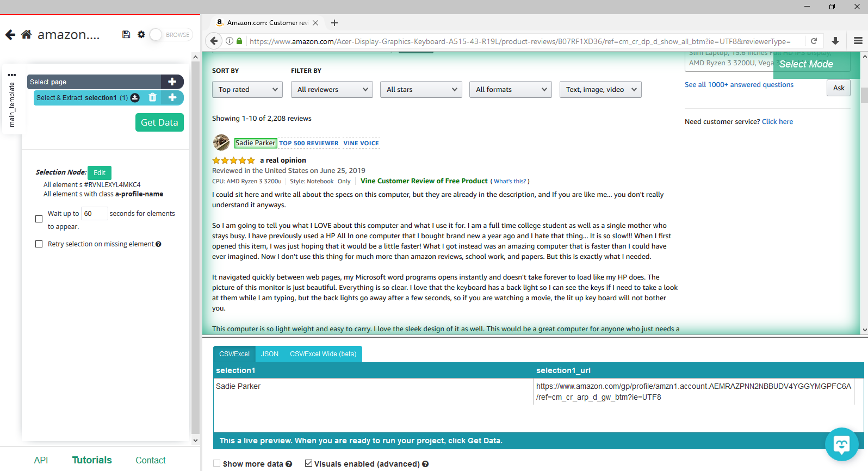Screen dimensions: 868x471
Task: Open the three-dot menu above main_template
Action: coord(12,75)
